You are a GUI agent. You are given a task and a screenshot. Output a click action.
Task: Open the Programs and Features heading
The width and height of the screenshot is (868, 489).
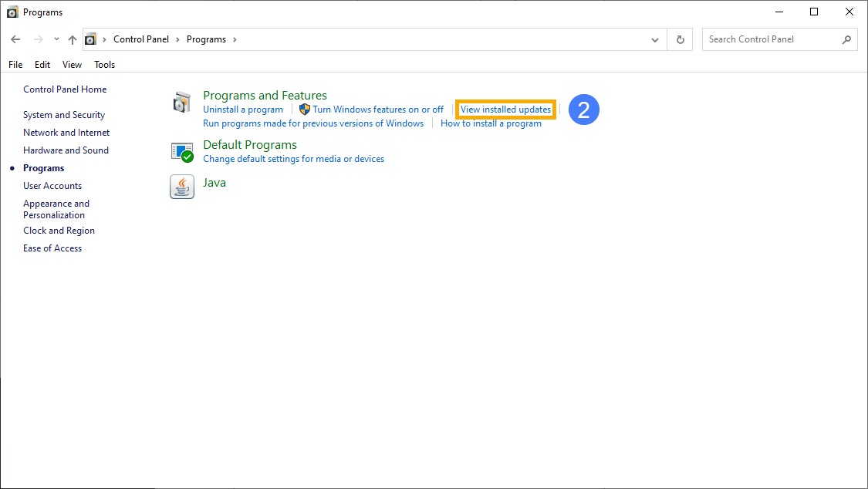point(265,95)
